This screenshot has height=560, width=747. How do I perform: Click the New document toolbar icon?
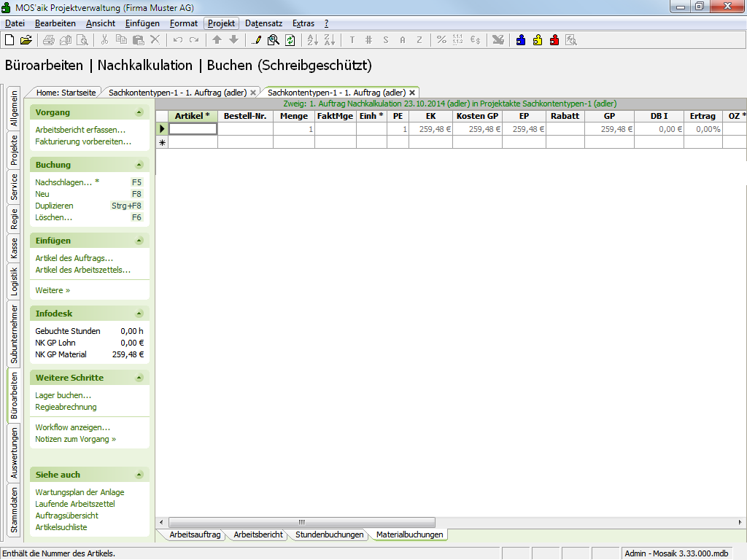point(9,40)
